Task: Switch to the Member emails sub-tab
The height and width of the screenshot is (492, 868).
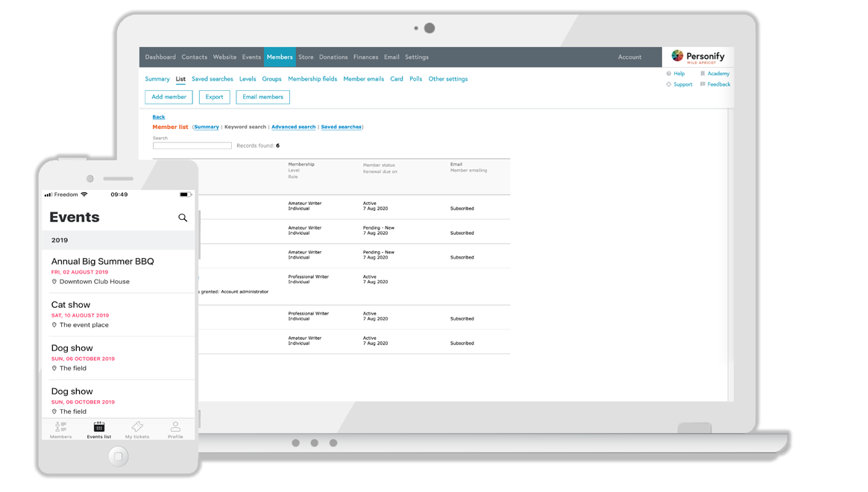Action: point(364,79)
